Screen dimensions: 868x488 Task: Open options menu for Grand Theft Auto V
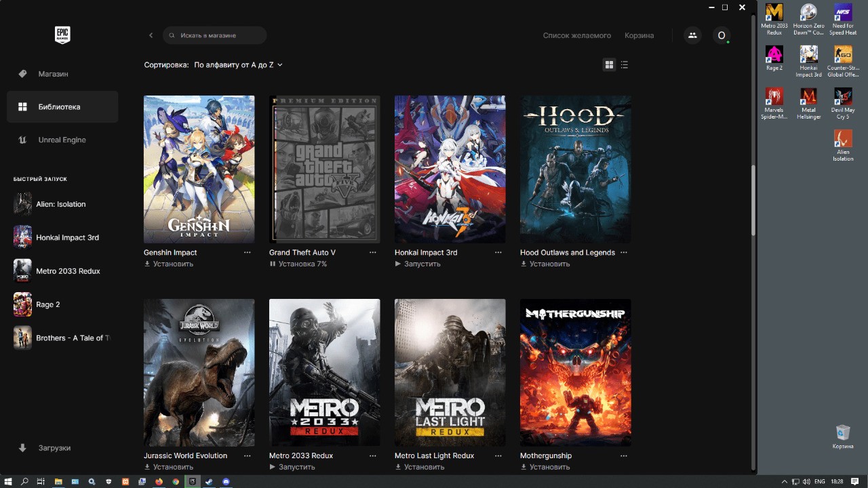pyautogui.click(x=373, y=253)
